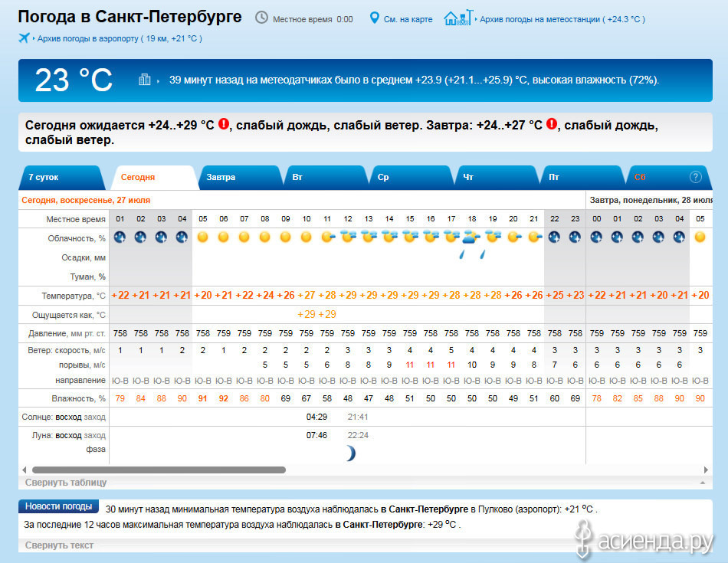Click 'заход' in the Луна row label

(95, 435)
